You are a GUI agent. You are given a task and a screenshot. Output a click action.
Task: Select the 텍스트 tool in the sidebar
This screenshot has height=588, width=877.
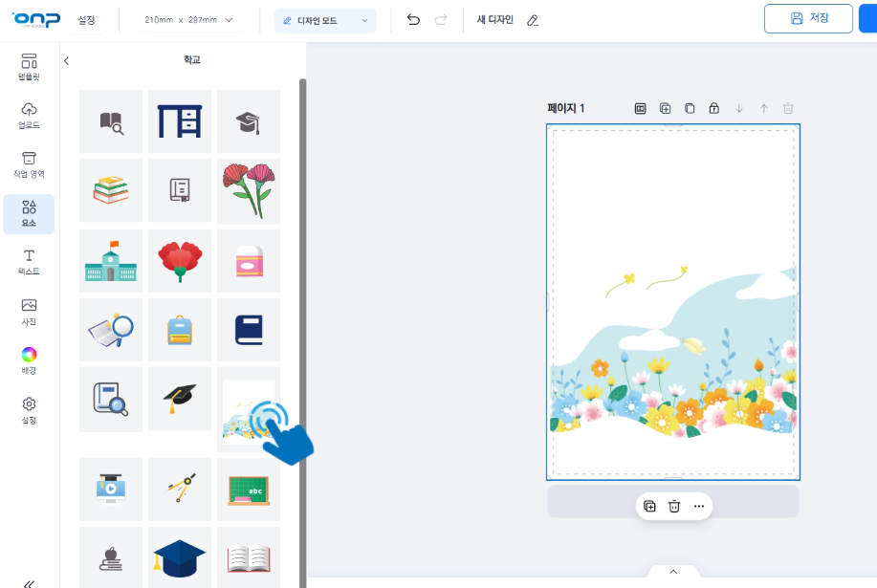coord(29,260)
